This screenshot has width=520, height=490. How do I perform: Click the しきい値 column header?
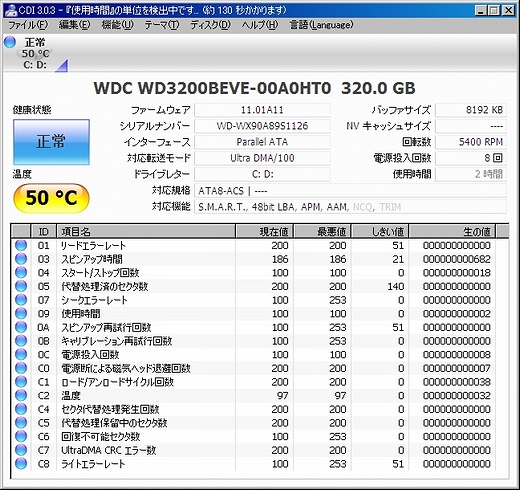(x=380, y=231)
